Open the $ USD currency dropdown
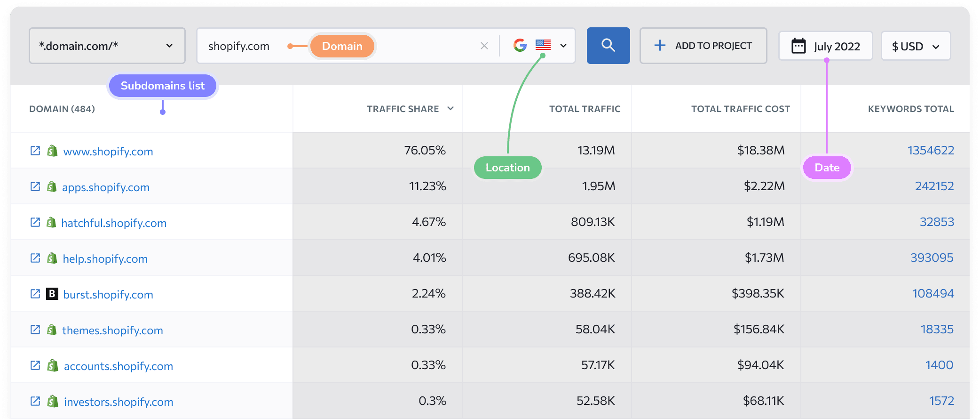The width and height of the screenshot is (980, 419). 916,46
